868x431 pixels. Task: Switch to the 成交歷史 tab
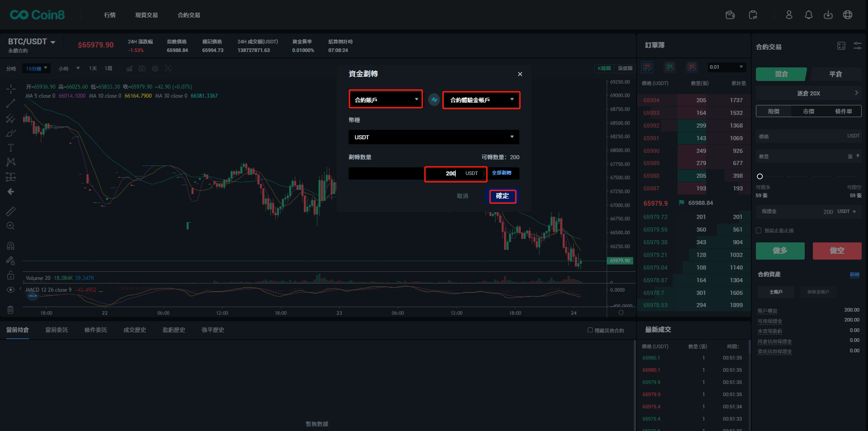click(135, 330)
